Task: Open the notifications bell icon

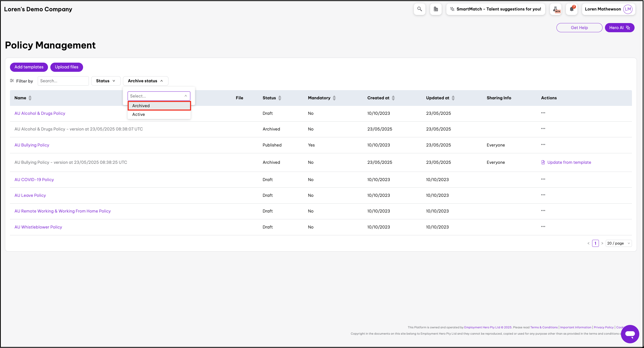Action: [x=572, y=9]
